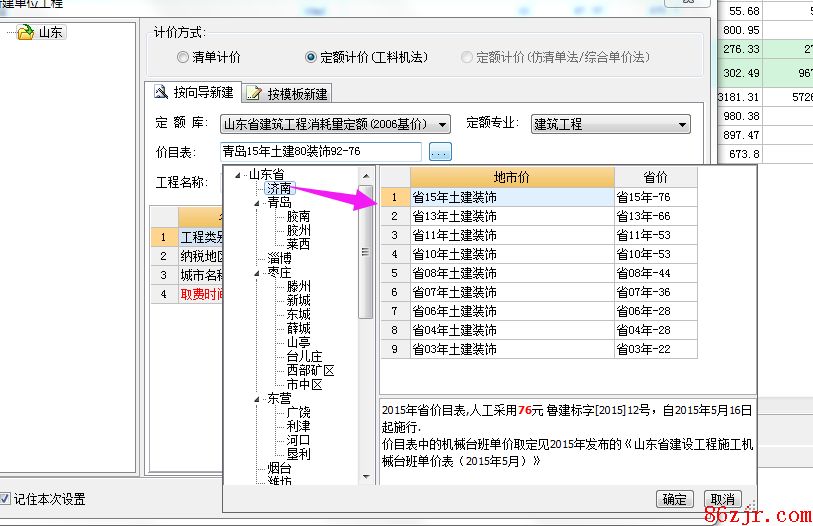
Task: Open the 定额专业 dropdown
Action: (683, 124)
